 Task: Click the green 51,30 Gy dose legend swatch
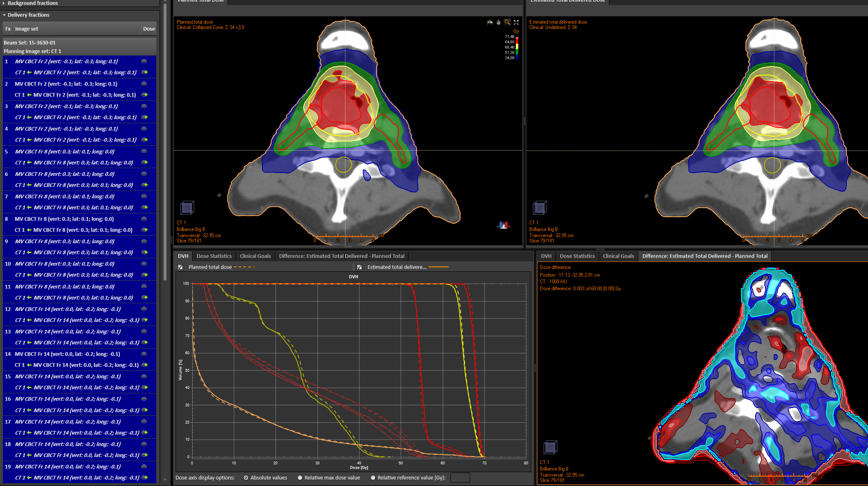517,52
